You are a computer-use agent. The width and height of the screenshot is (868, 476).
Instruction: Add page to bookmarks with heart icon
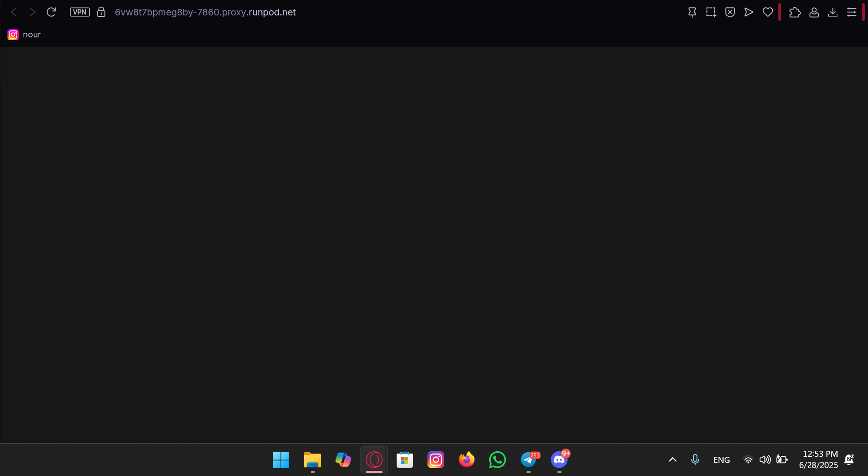tap(768, 12)
